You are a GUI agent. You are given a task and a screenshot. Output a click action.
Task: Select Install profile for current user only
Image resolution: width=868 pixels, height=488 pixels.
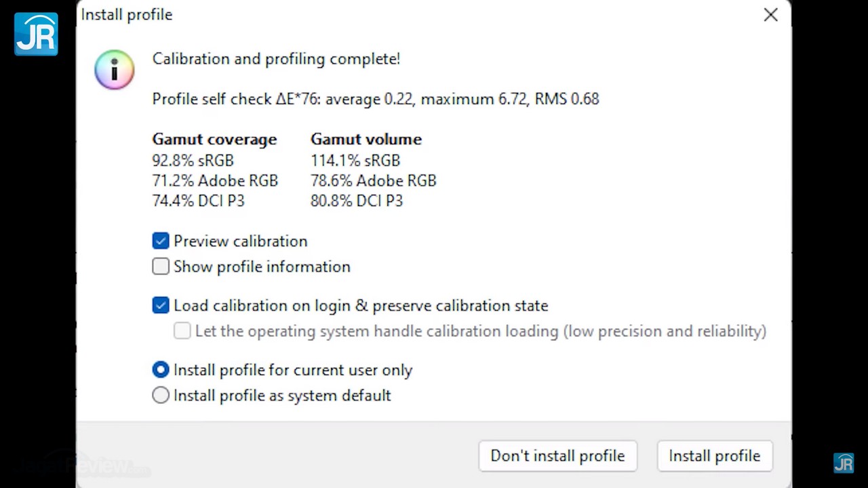[x=161, y=370]
